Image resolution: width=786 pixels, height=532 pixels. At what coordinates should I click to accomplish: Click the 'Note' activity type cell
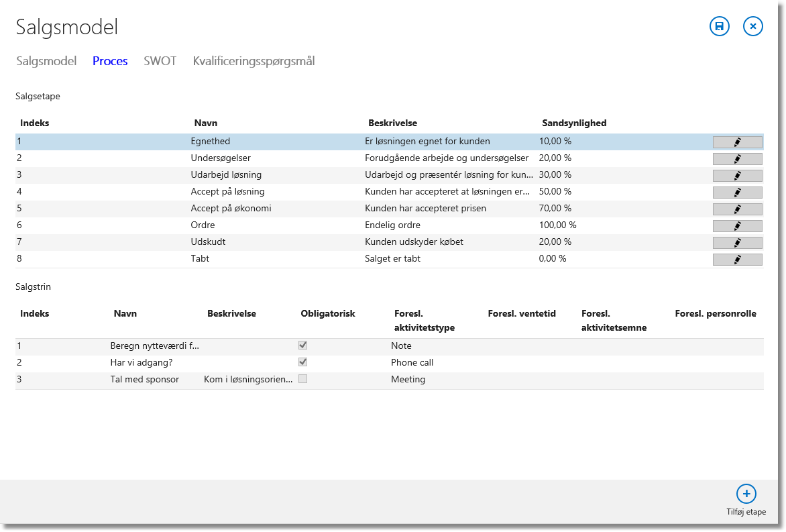tap(401, 346)
